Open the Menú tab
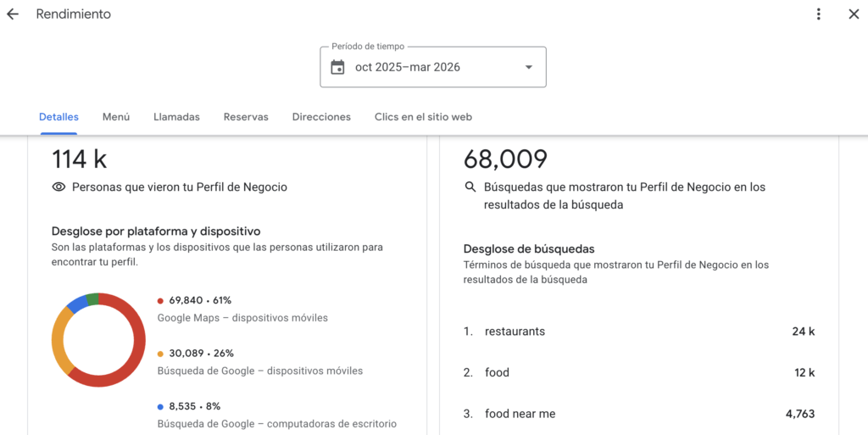Screen dimensions: 868x435 pyautogui.click(x=116, y=117)
